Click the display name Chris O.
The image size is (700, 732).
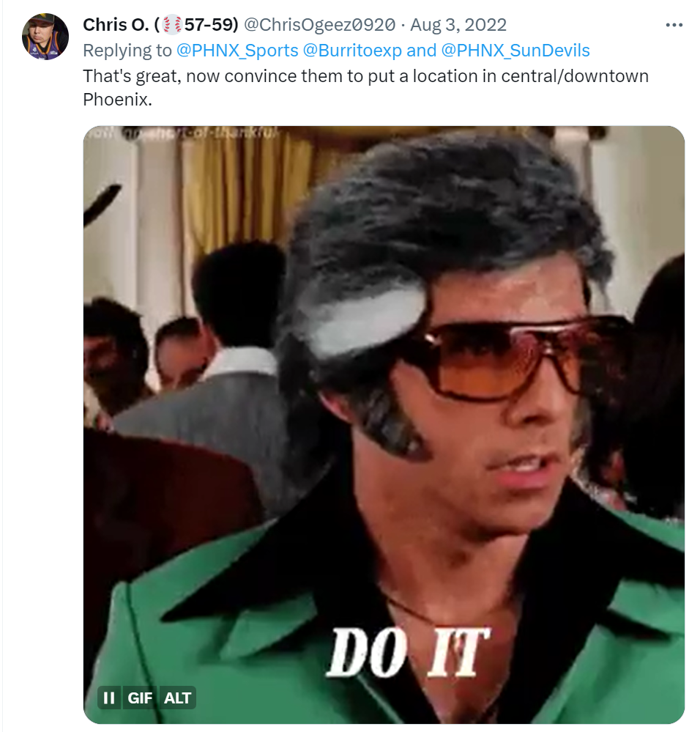(x=116, y=25)
